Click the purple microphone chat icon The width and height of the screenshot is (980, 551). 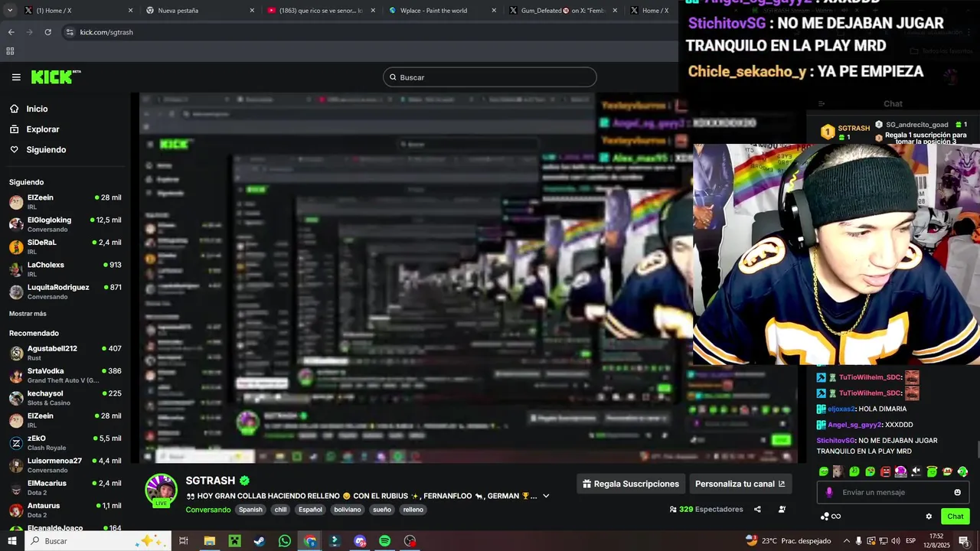(829, 492)
